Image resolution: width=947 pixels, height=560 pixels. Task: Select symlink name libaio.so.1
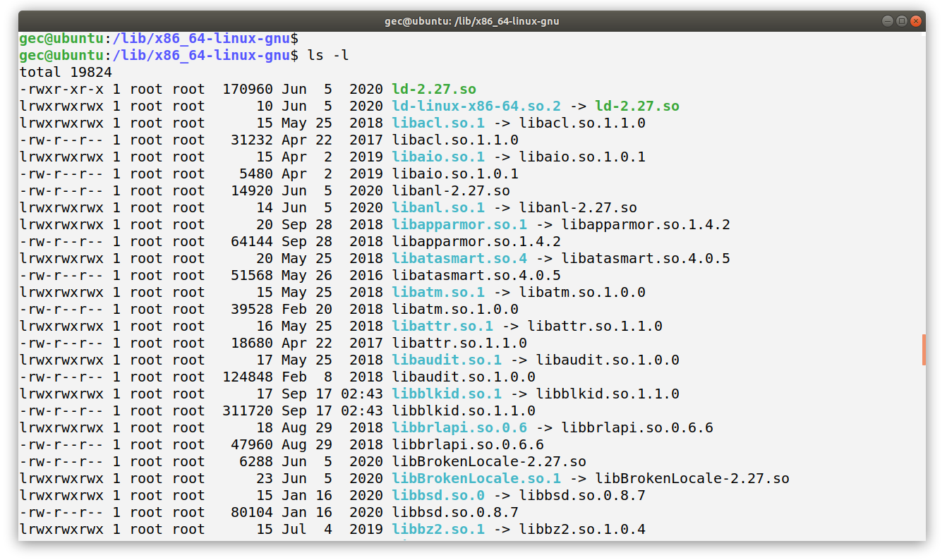(x=438, y=157)
